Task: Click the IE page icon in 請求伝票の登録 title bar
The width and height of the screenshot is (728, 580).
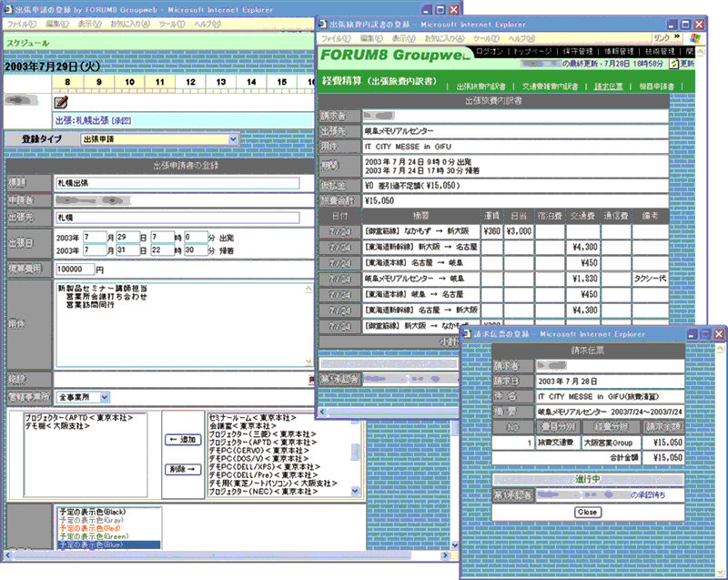Action: tap(467, 333)
